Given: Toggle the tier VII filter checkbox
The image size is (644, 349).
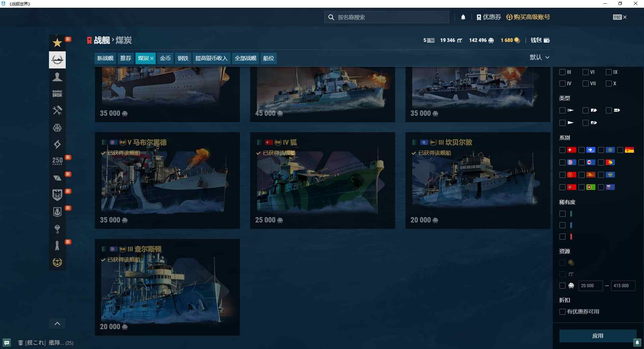Looking at the screenshot, I should click(586, 84).
